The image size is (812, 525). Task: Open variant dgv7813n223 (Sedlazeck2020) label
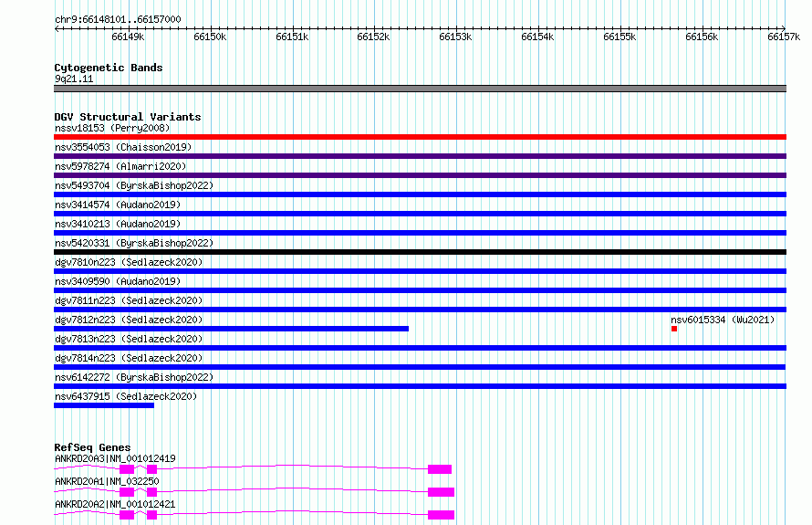[x=129, y=339]
